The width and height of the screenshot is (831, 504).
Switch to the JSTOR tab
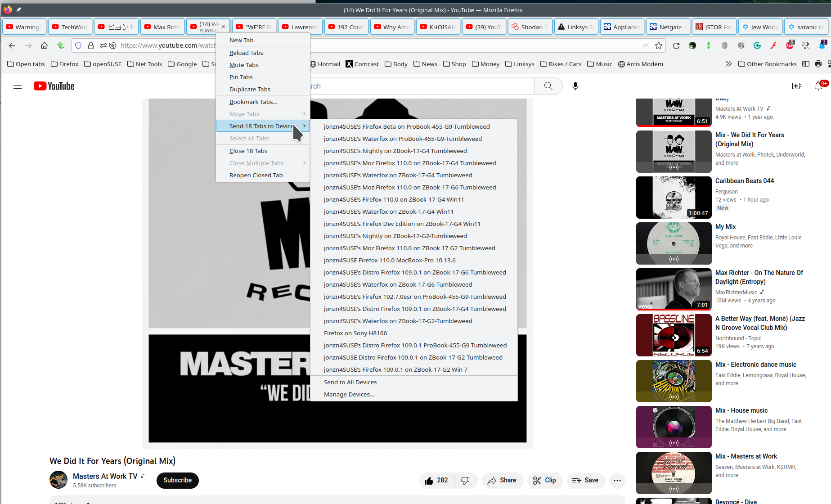click(x=714, y=27)
